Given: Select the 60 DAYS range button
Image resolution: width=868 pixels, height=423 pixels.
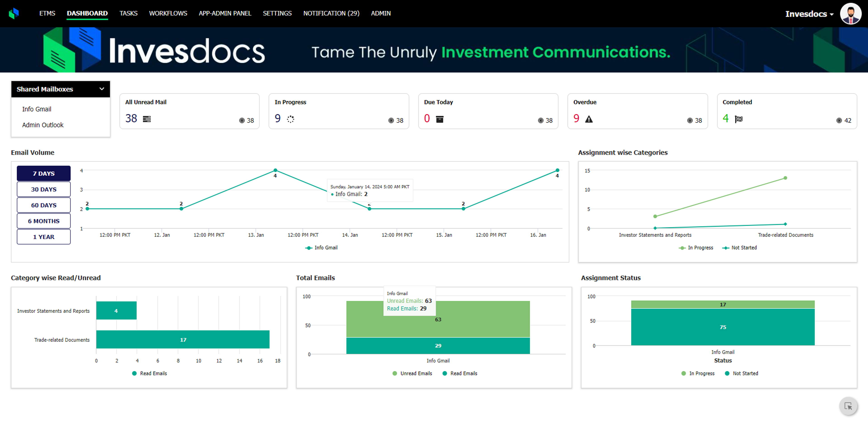Looking at the screenshot, I should pos(44,205).
